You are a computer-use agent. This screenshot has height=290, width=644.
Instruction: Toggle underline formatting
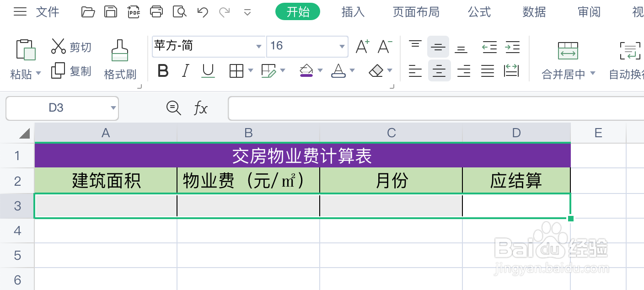point(208,70)
